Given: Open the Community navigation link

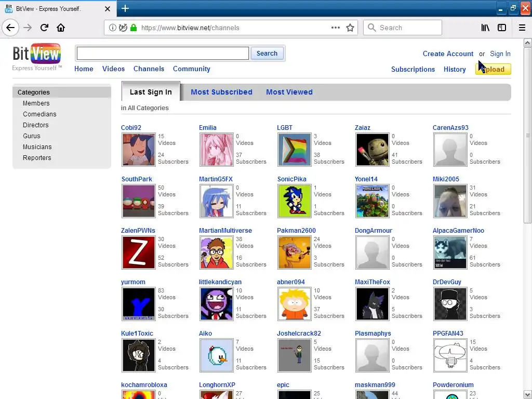Looking at the screenshot, I should [x=192, y=69].
